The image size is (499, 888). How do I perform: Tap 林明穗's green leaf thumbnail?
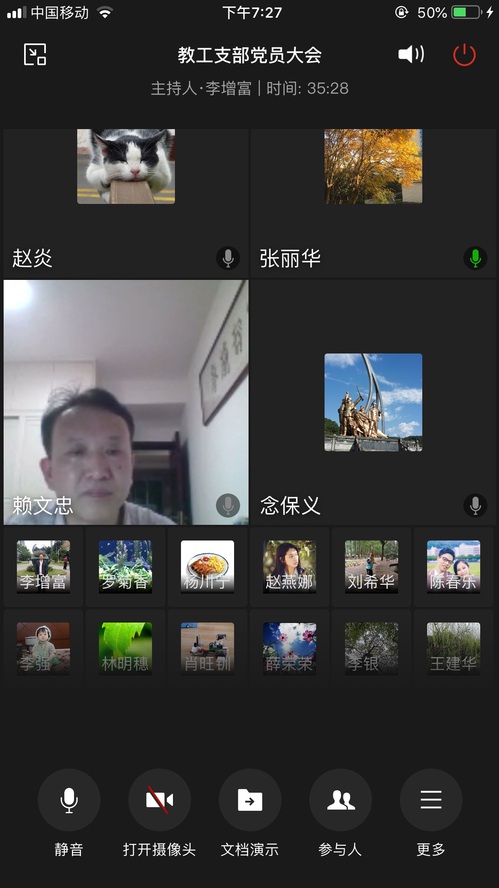coord(125,649)
